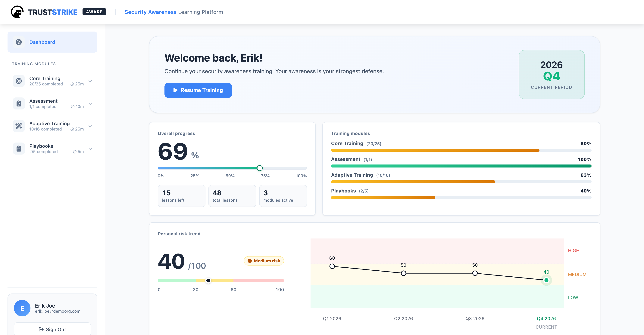
Task: Click the 48 total lessons card
Action: click(232, 196)
